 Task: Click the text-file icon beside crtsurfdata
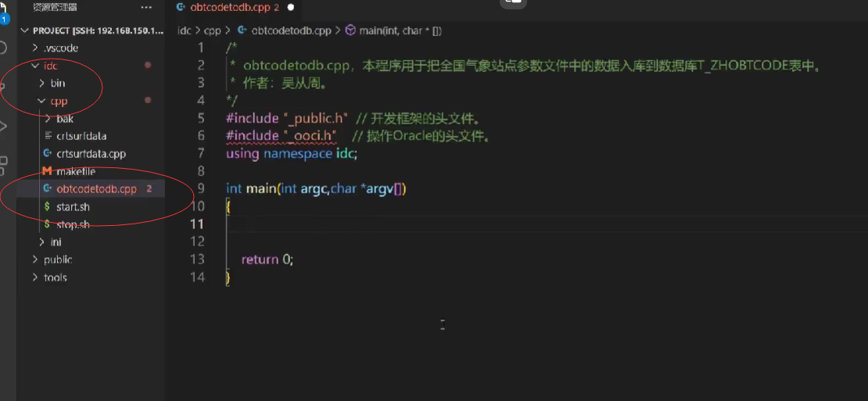pyautogui.click(x=48, y=136)
